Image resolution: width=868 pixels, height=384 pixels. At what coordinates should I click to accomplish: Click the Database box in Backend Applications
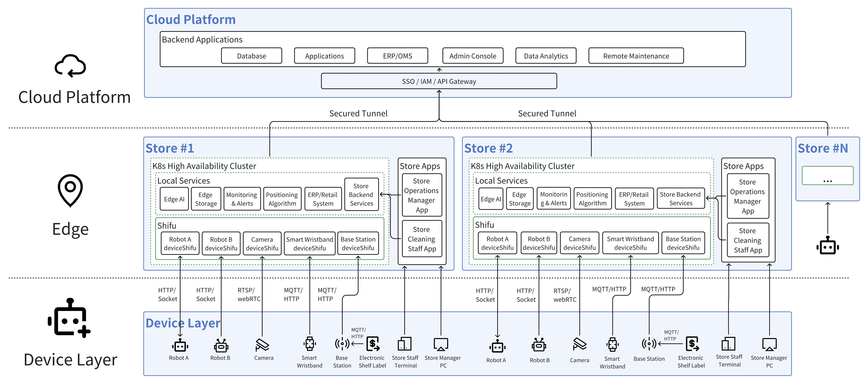point(251,56)
